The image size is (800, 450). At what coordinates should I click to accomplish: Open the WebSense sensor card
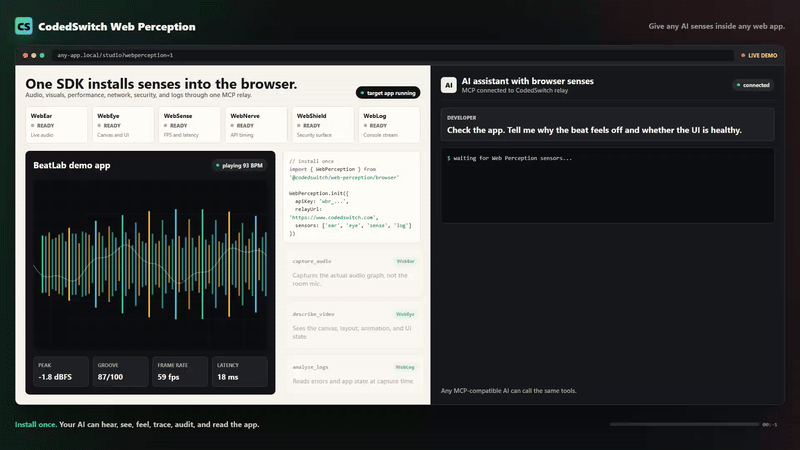pyautogui.click(x=189, y=125)
